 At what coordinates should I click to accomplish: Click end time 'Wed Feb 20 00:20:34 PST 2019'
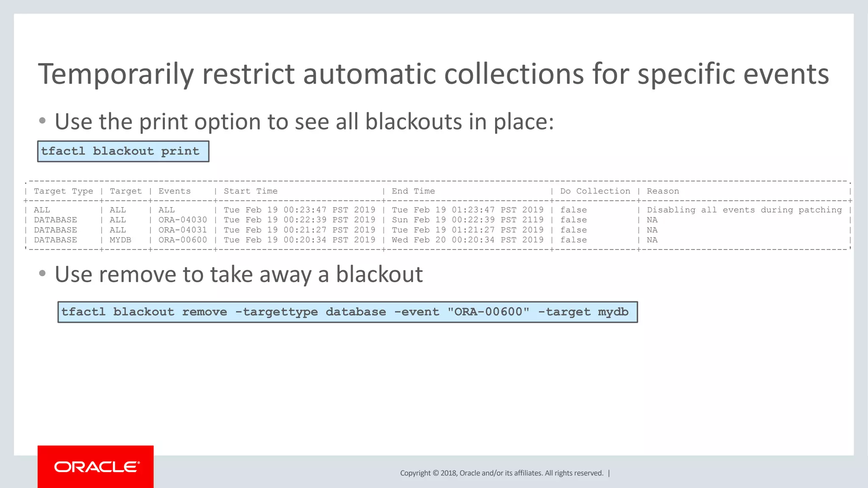467,240
